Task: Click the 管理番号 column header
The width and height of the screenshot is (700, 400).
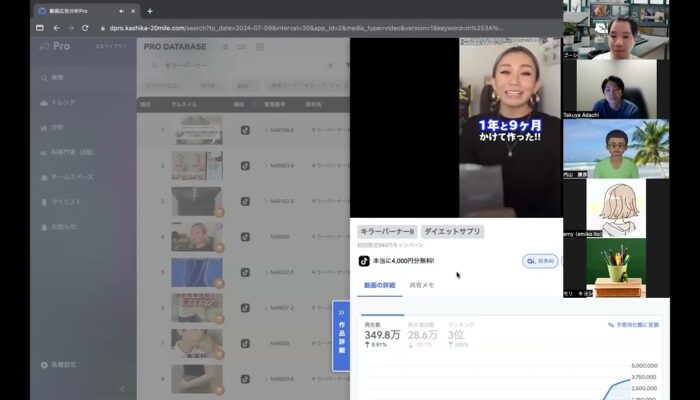Action: pos(275,104)
